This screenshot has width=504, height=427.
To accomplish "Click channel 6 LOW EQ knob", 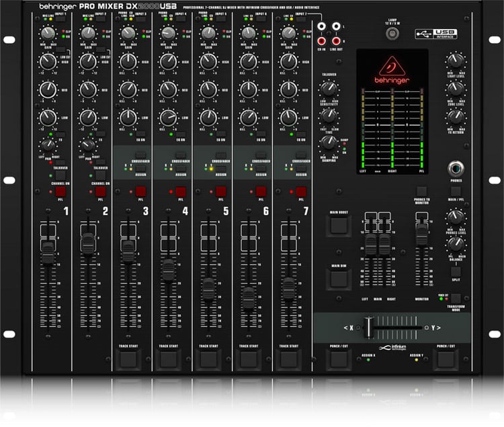I will (249, 118).
